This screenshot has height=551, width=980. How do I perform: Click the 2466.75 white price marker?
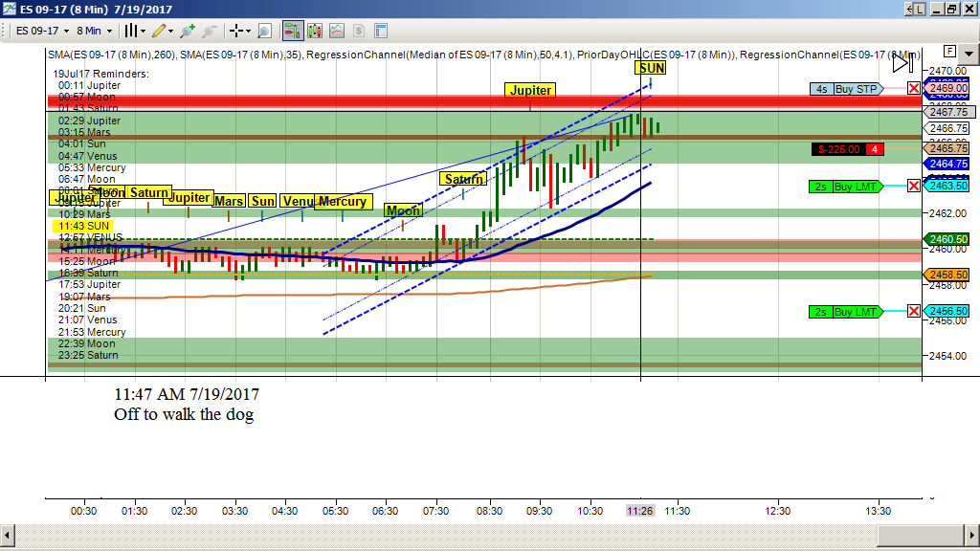coord(947,128)
